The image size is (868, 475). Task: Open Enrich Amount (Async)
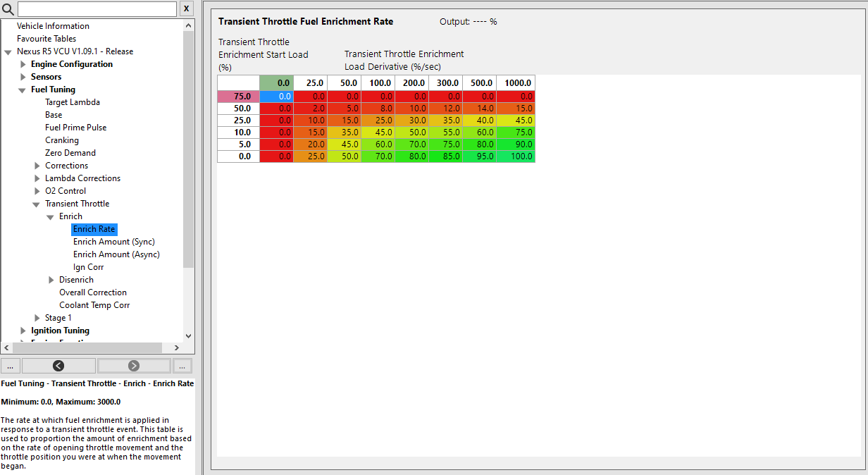click(116, 254)
